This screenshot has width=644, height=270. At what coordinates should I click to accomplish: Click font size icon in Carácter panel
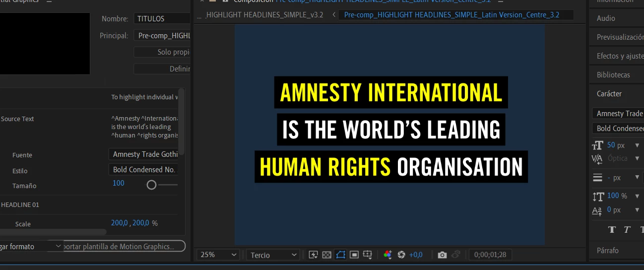coord(597,145)
